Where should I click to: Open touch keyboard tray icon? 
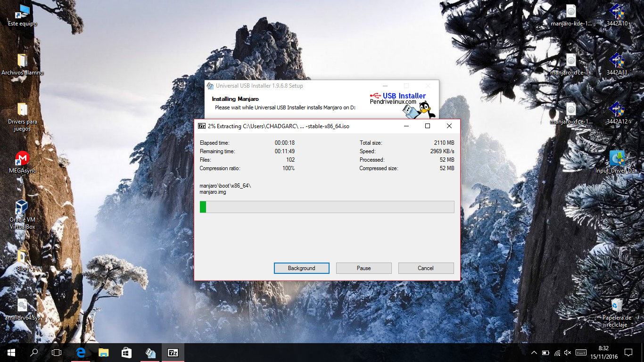pyautogui.click(x=581, y=353)
